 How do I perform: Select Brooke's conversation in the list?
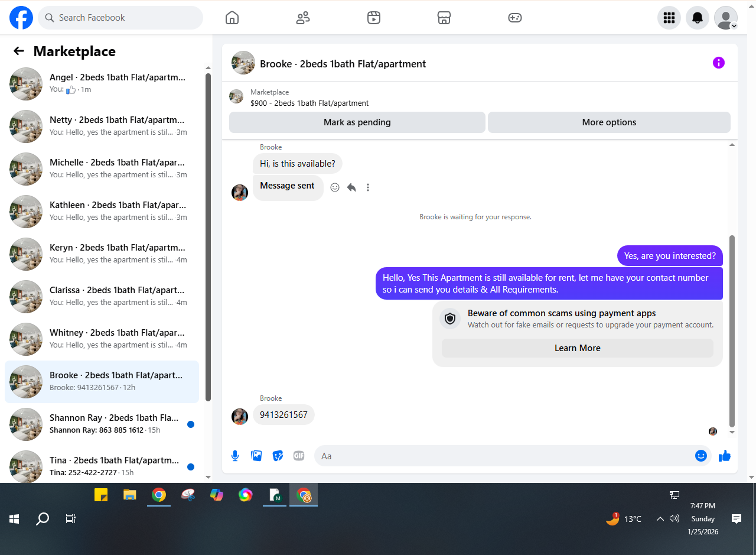click(x=102, y=382)
